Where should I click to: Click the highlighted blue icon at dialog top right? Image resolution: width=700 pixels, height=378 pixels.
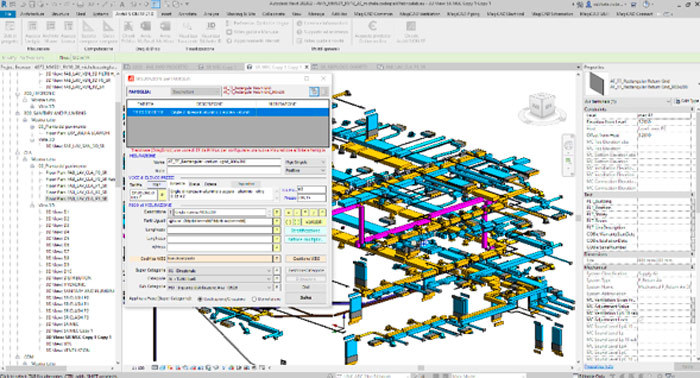tap(314, 91)
